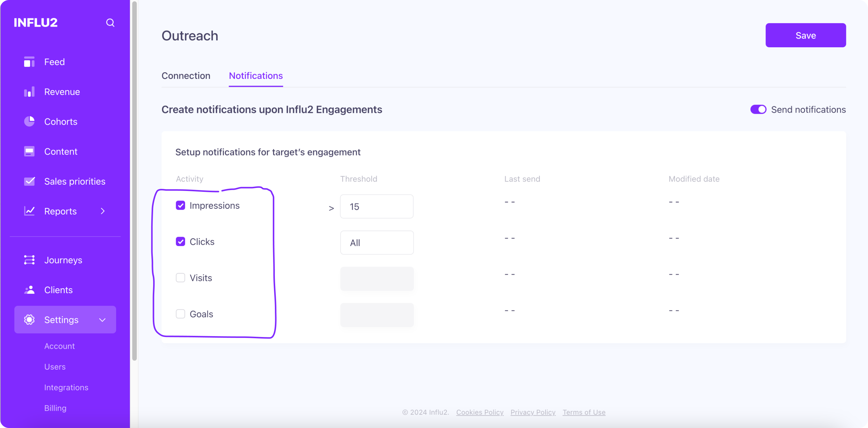Viewport: 868px width, 428px height.
Task: Click the Impressions label text
Action: click(x=215, y=205)
